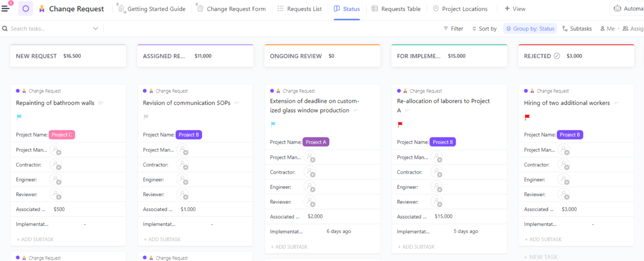The width and height of the screenshot is (644, 261).
Task: Click the blue flag on Repainting card
Action: pyautogui.click(x=19, y=117)
